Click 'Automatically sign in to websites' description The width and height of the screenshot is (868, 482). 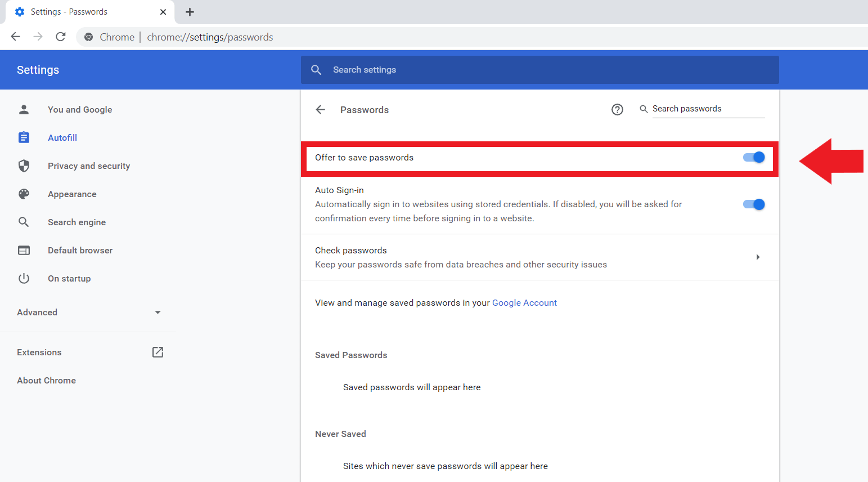pos(498,211)
